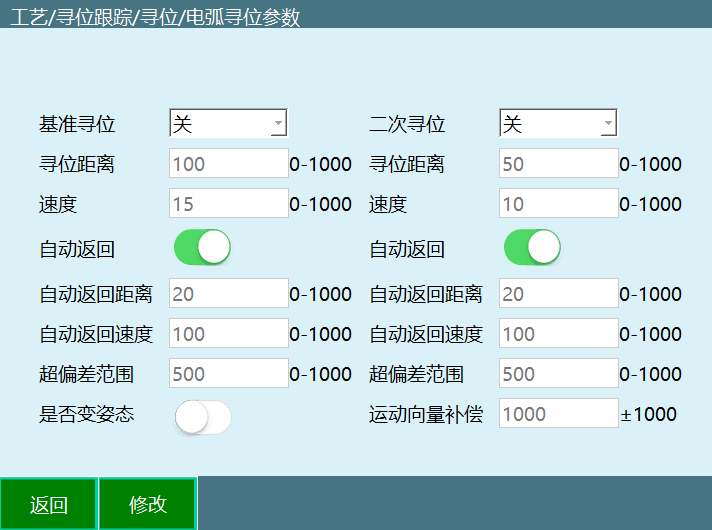Click the 修改 button
Screen dimensions: 712x530
[x=148, y=504]
